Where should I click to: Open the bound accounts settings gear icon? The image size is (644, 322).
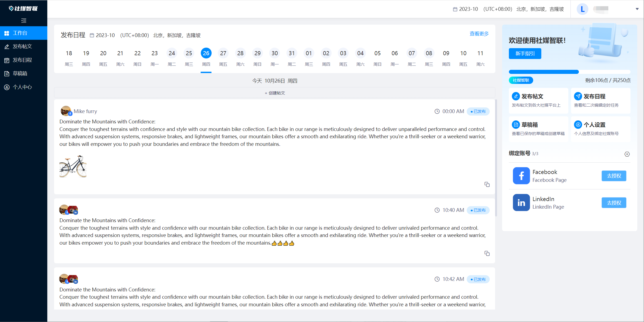[x=627, y=154]
